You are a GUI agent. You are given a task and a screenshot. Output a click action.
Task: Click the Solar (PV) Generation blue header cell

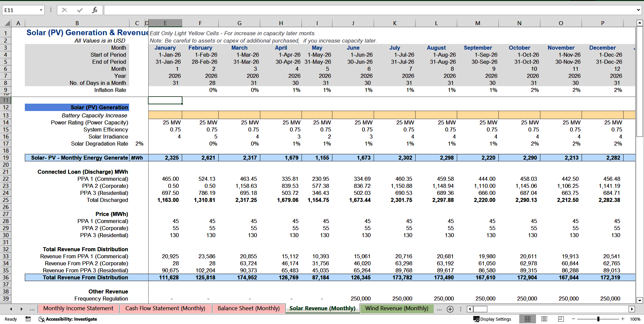77,107
